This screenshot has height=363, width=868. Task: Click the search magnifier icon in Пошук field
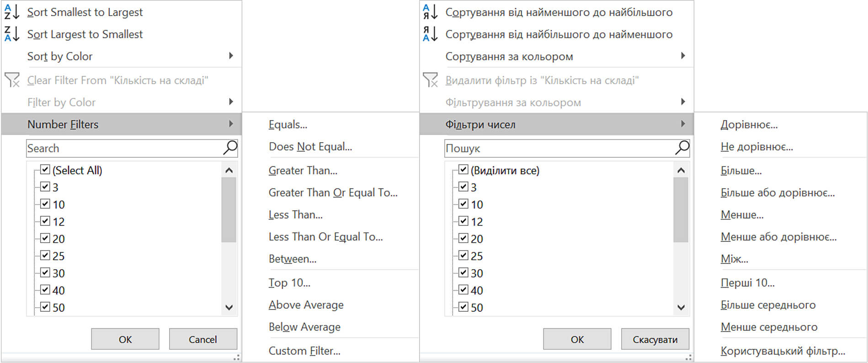pyautogui.click(x=682, y=148)
